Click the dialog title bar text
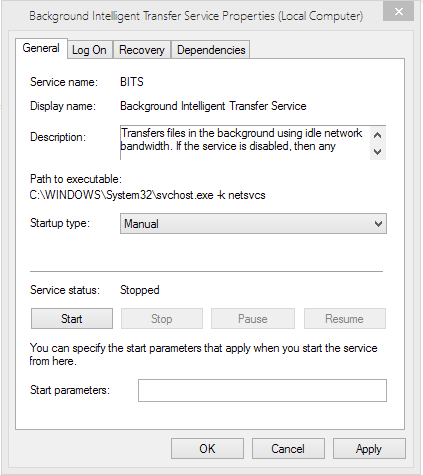Viewport: 423px width, 475px height. (196, 16)
